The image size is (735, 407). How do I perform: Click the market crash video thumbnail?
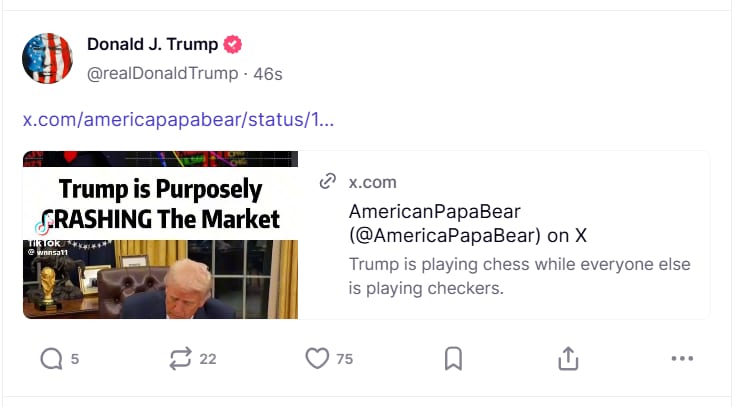[160, 235]
